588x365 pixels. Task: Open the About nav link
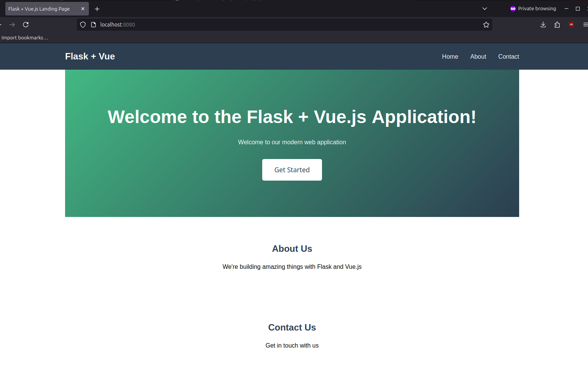coord(478,56)
